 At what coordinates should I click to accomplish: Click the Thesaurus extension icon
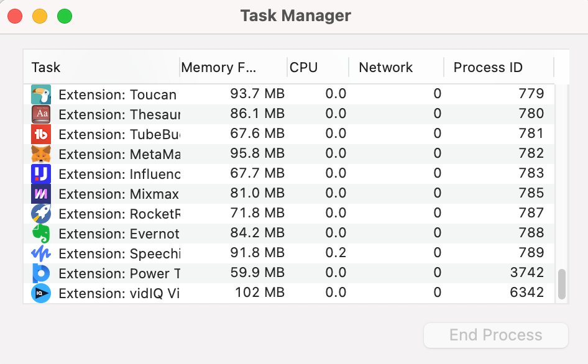(41, 114)
